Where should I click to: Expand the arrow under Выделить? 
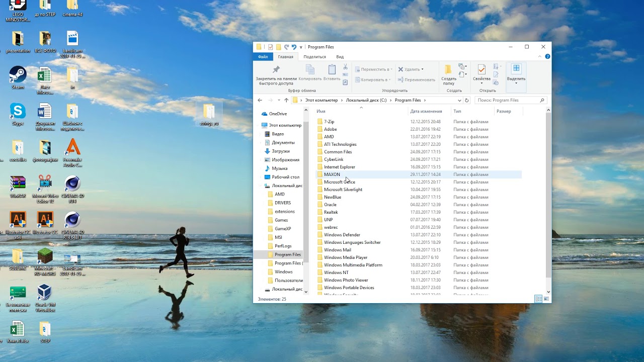coord(516,83)
